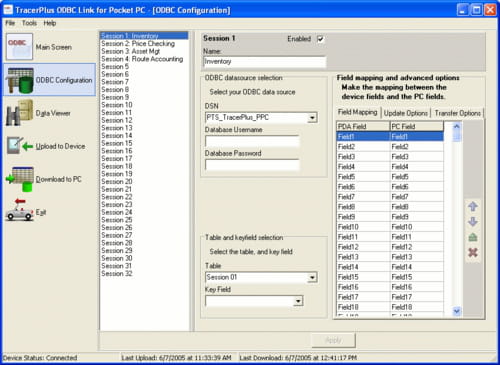Click the Exit label

coord(41,212)
